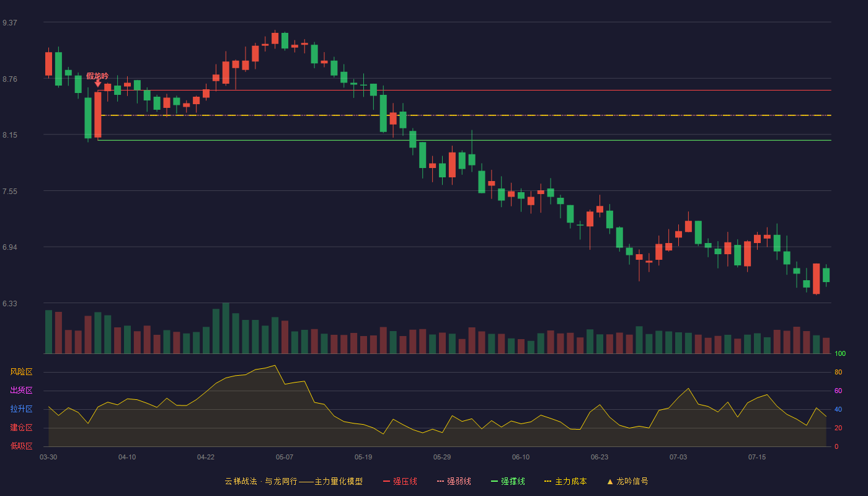868x496 pixels.
Task: Click the 05-07 date axis marker
Action: pos(285,457)
